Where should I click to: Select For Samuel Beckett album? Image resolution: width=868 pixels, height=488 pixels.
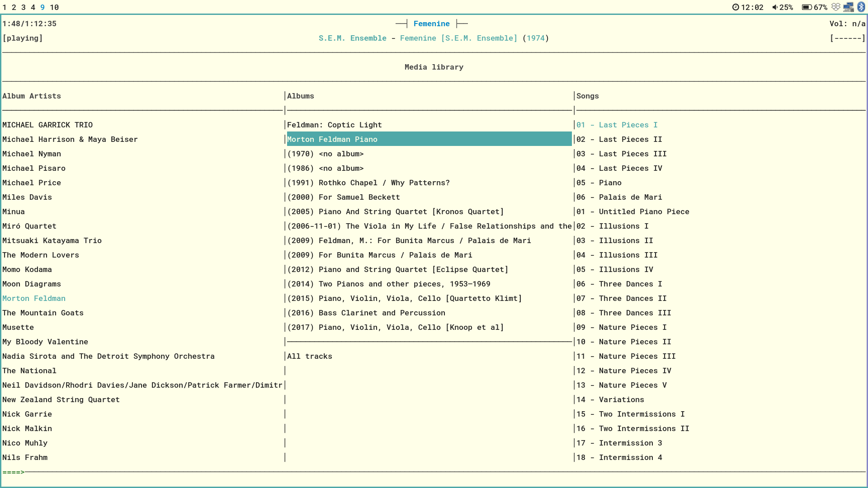coord(344,197)
